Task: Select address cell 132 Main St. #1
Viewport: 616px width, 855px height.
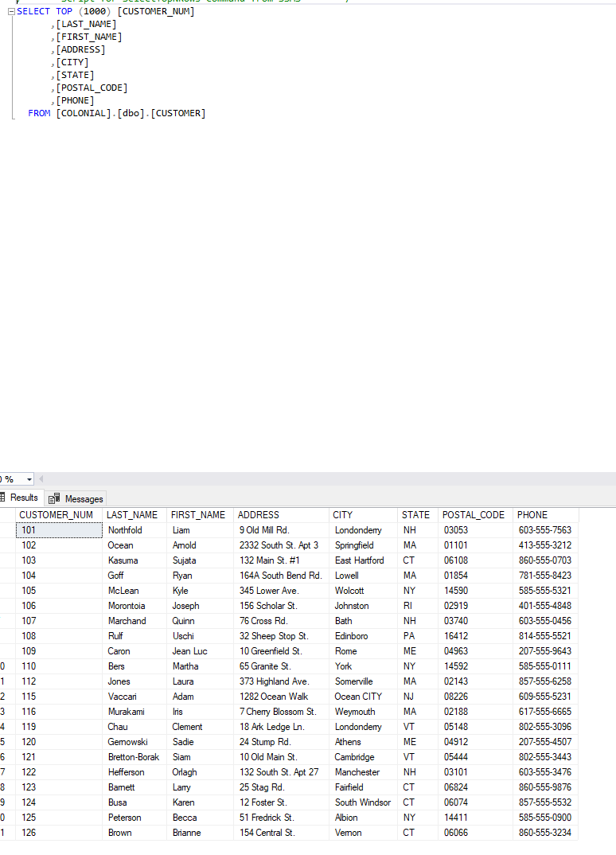Action: click(281, 560)
